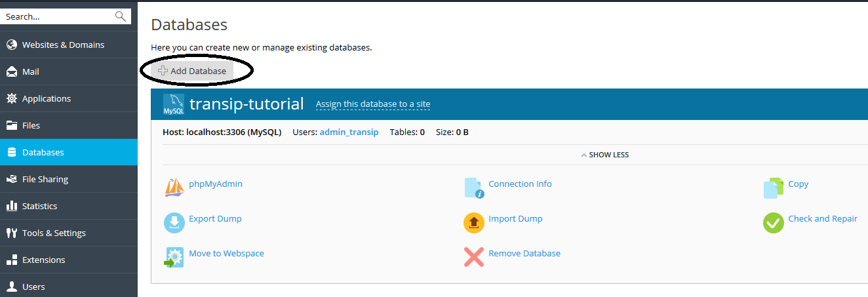Click the Extensions blocks icon in sidebar
The width and height of the screenshot is (868, 297).
(11, 260)
